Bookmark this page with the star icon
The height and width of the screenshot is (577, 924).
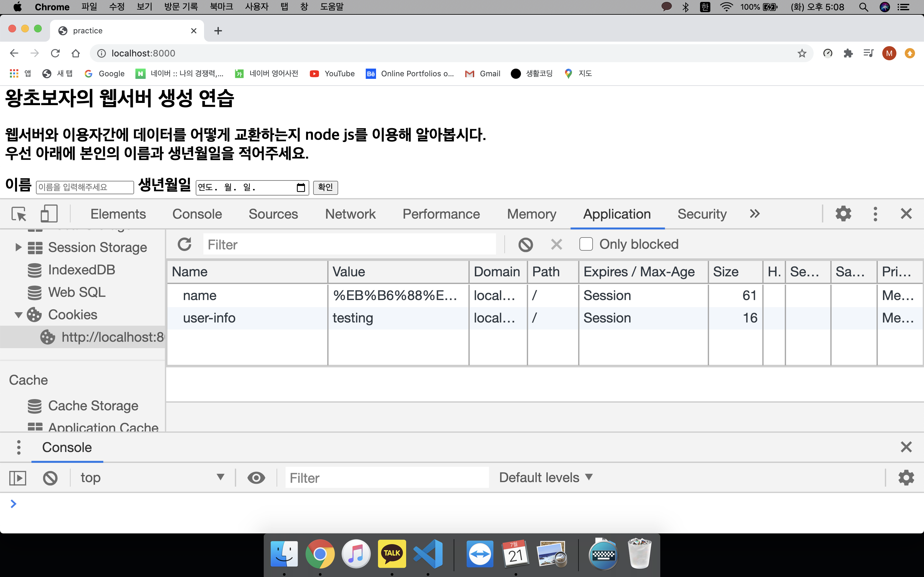pos(802,54)
